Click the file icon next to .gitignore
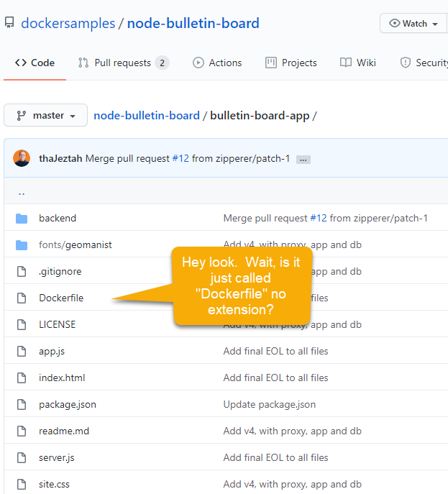 22,271
